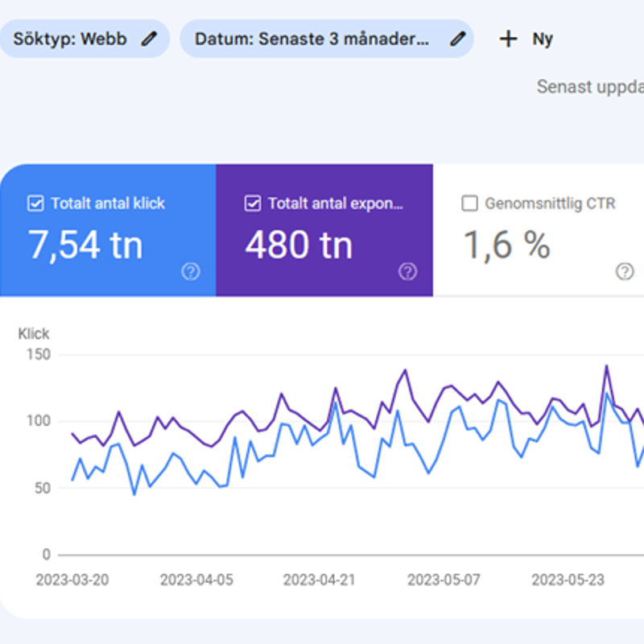Viewport: 644px width, 644px height.
Task: Select the 480 tn impressions value
Action: pos(299,244)
